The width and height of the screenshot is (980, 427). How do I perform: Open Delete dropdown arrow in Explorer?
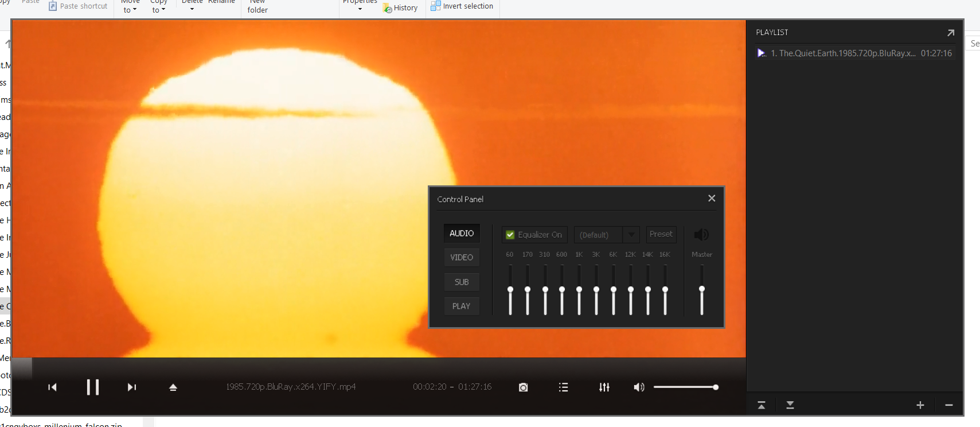tap(192, 9)
